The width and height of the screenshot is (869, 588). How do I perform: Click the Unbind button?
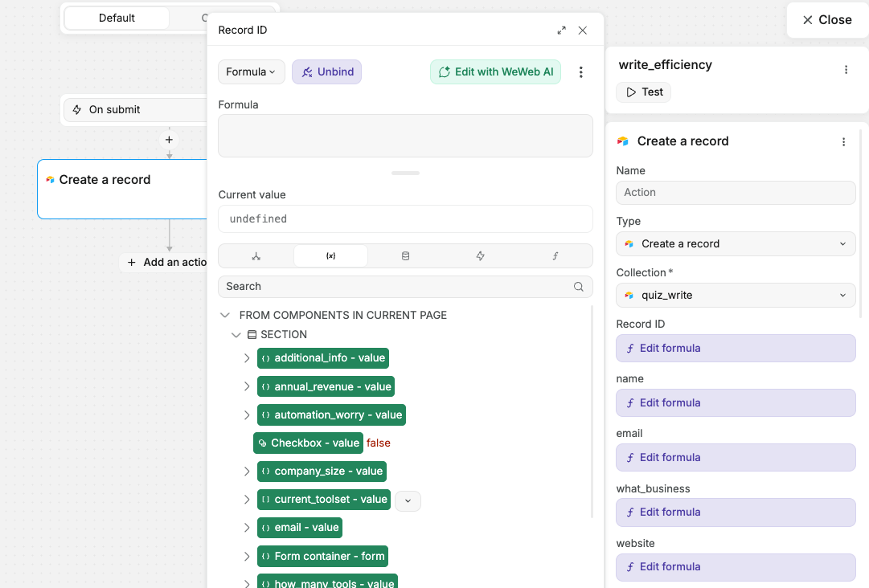[x=326, y=72]
